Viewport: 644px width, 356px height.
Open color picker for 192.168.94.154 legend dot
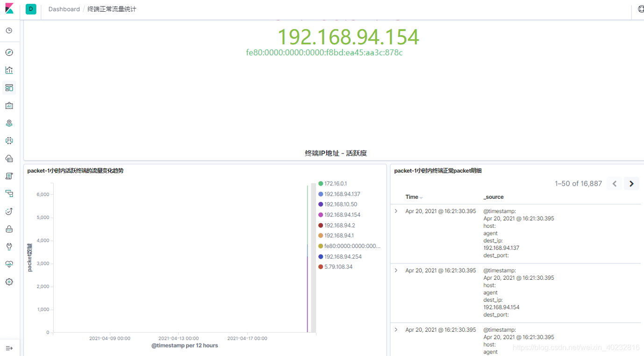click(x=321, y=215)
